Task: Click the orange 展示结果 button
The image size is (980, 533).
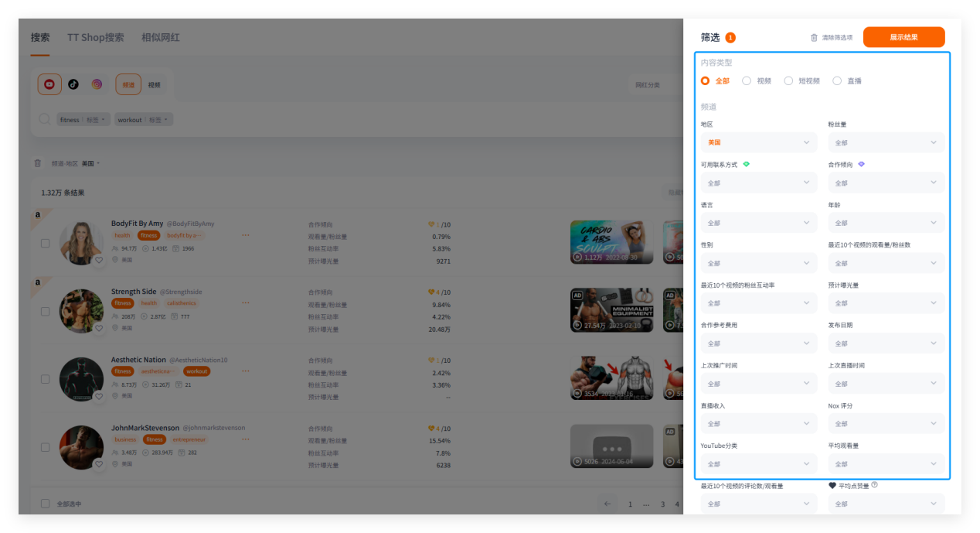Action: [x=903, y=37]
